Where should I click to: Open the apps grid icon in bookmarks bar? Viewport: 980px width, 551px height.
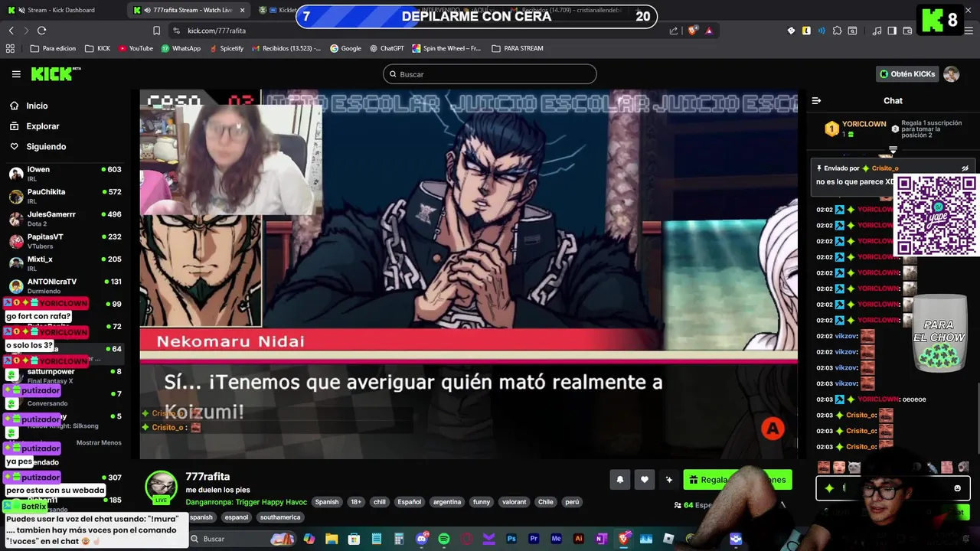(x=10, y=48)
